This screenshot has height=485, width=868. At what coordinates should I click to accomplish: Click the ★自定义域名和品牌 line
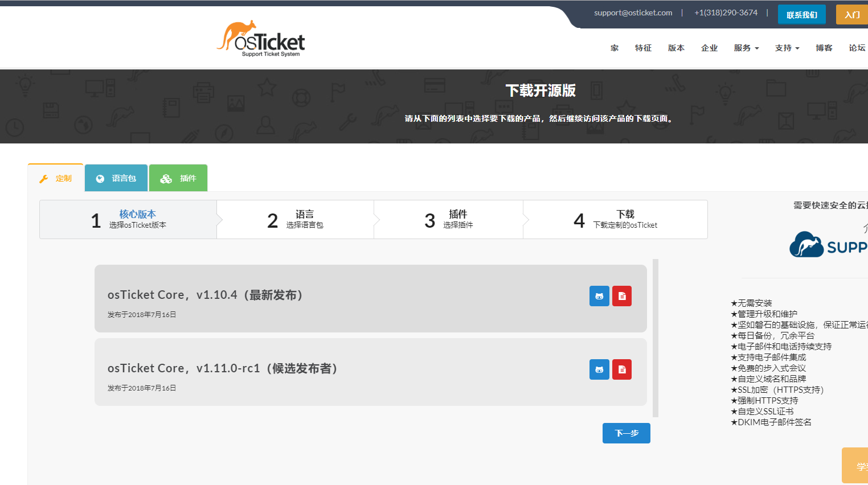tap(768, 379)
